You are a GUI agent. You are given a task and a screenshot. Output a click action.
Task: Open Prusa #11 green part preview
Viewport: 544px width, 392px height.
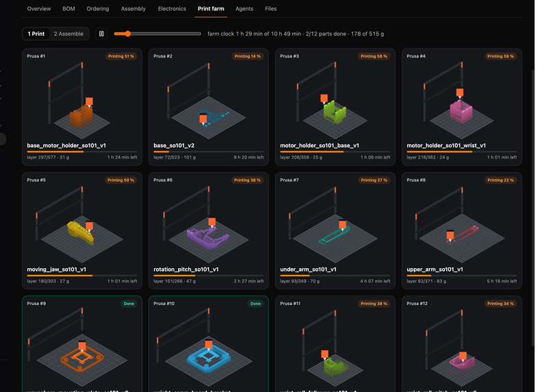click(x=335, y=347)
